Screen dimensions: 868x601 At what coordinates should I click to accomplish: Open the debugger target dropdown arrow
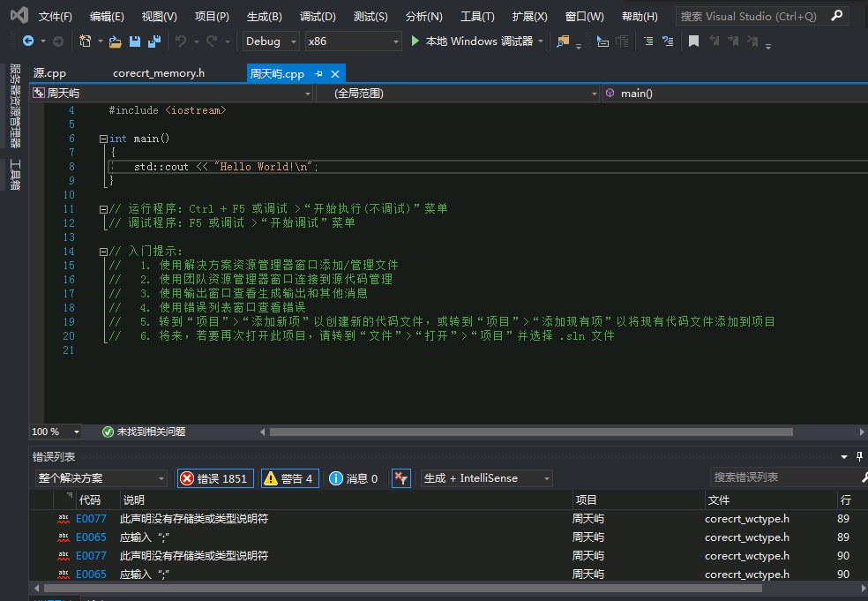pos(541,41)
